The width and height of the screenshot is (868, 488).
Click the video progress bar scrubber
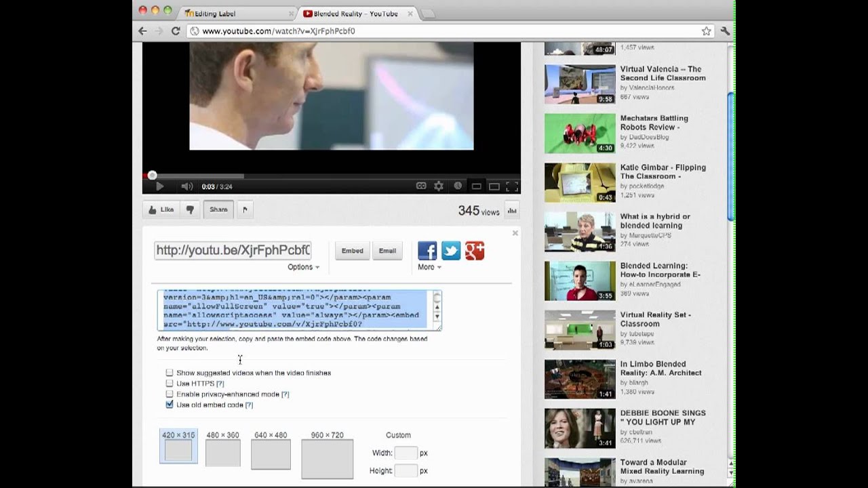[x=152, y=176]
